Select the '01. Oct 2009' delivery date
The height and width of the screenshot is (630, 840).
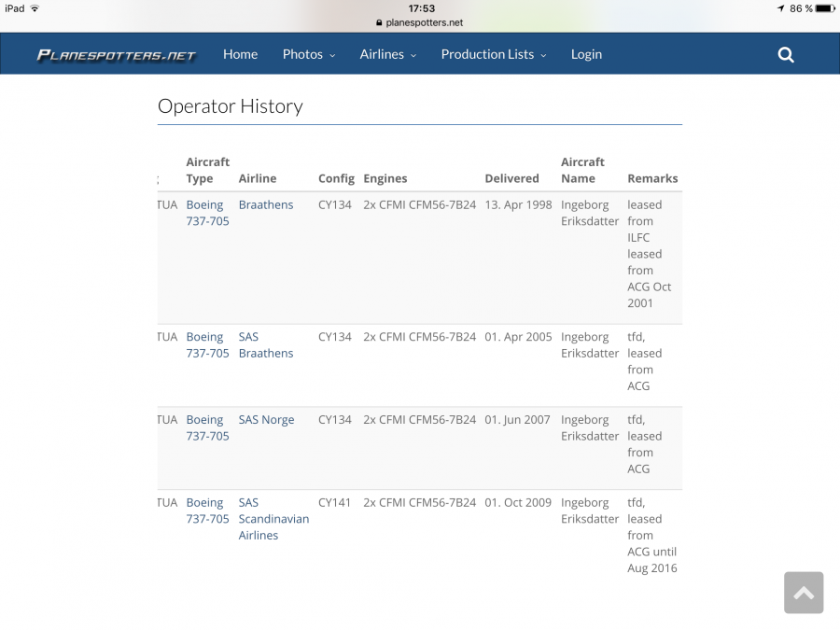(517, 502)
